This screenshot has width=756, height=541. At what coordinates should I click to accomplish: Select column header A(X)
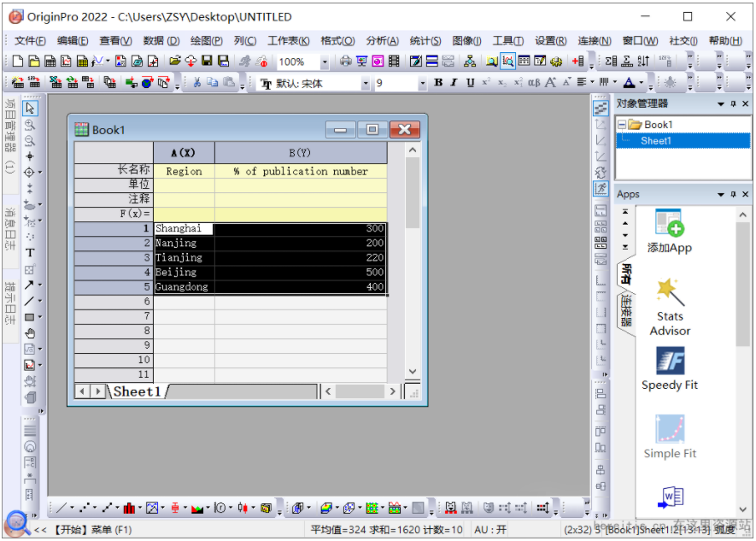pyautogui.click(x=184, y=152)
